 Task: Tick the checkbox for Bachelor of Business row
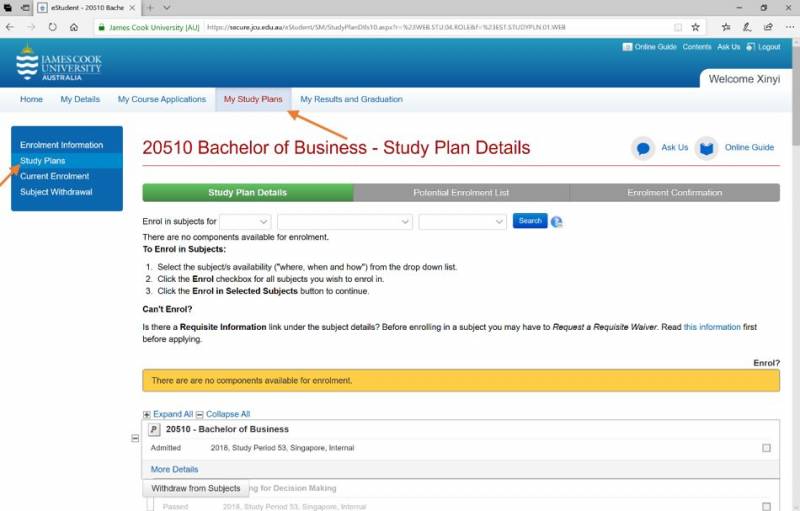766,448
